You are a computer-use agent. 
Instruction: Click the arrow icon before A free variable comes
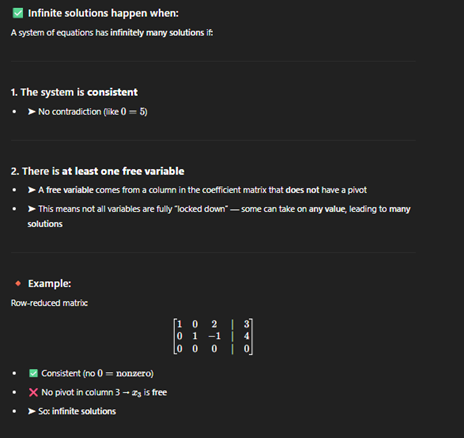[x=32, y=190]
